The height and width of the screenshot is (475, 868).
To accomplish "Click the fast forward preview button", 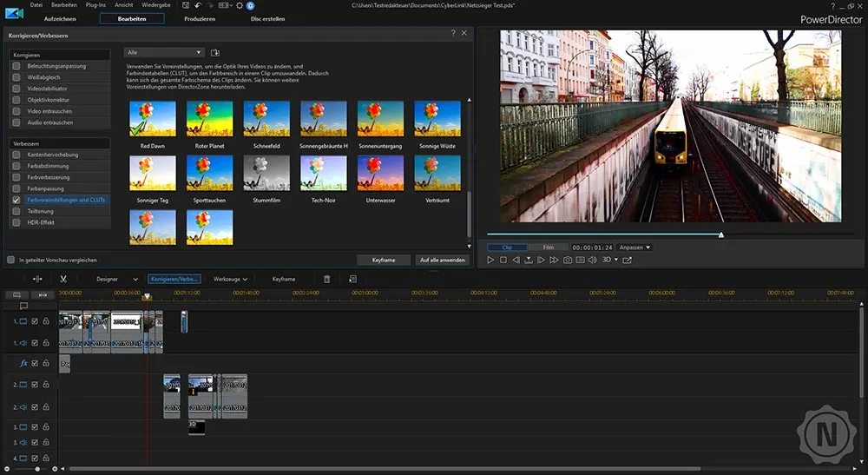I will pos(554,260).
